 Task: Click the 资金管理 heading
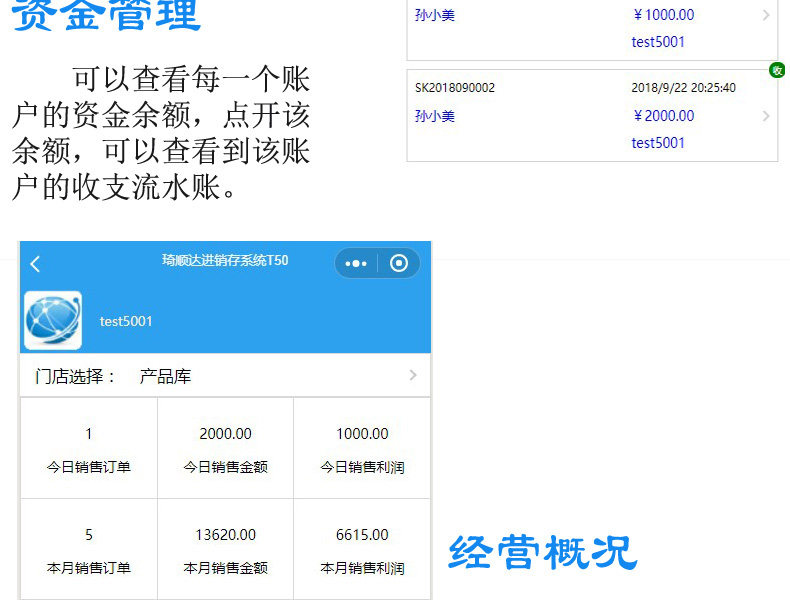tap(106, 15)
